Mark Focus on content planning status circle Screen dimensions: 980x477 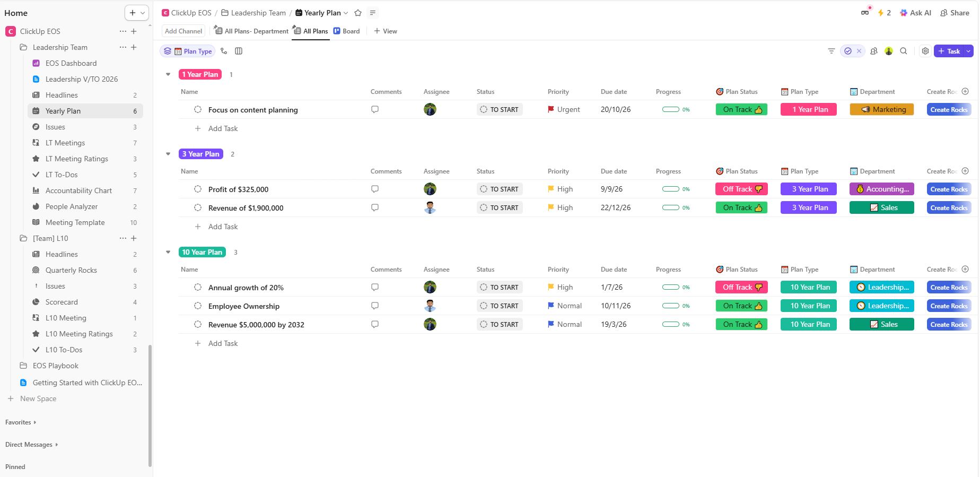198,110
